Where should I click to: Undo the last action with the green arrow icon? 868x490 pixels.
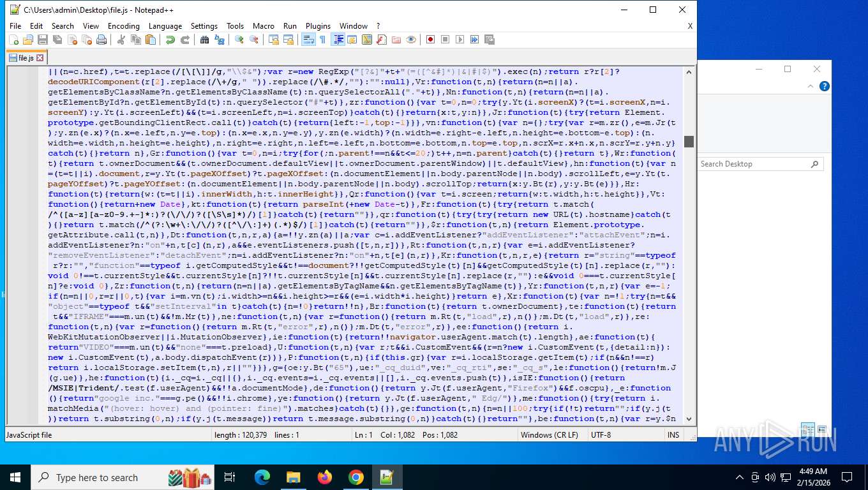click(x=170, y=40)
